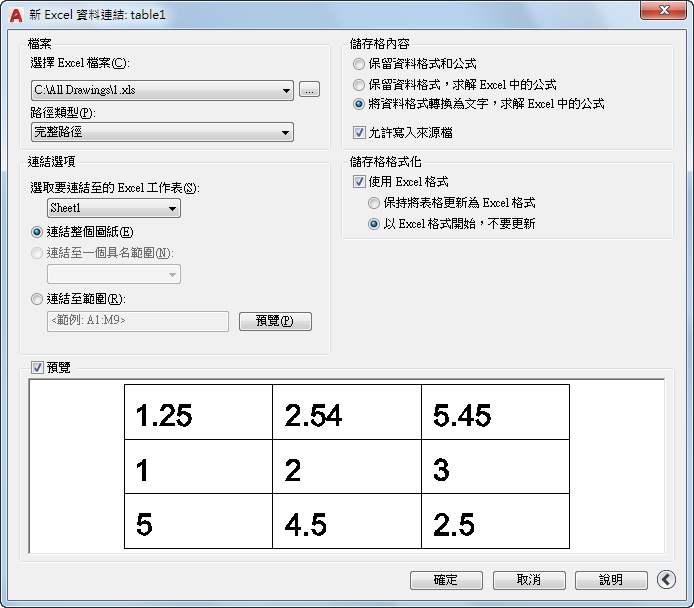Click the AutoCAD logo icon in title bar
Viewport: 694px width, 608px height.
click(16, 15)
